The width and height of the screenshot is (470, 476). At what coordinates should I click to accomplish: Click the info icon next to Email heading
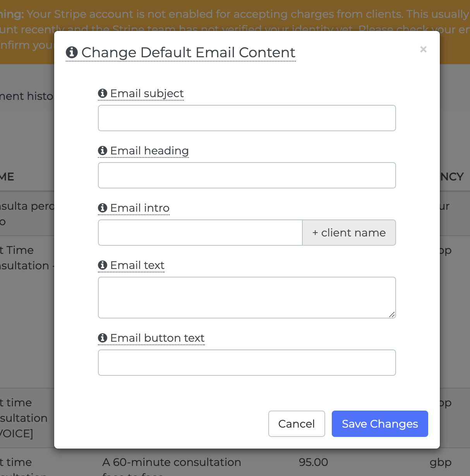(103, 151)
